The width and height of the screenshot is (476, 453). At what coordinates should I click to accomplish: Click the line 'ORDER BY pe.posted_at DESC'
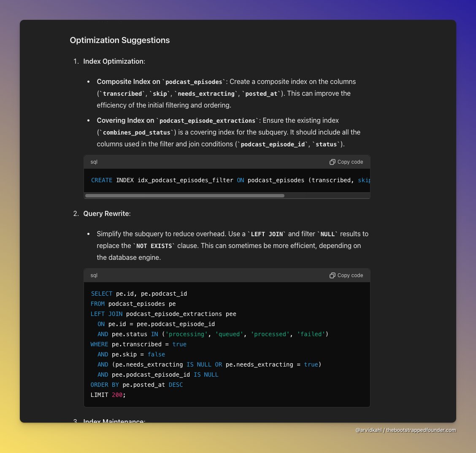(137, 385)
